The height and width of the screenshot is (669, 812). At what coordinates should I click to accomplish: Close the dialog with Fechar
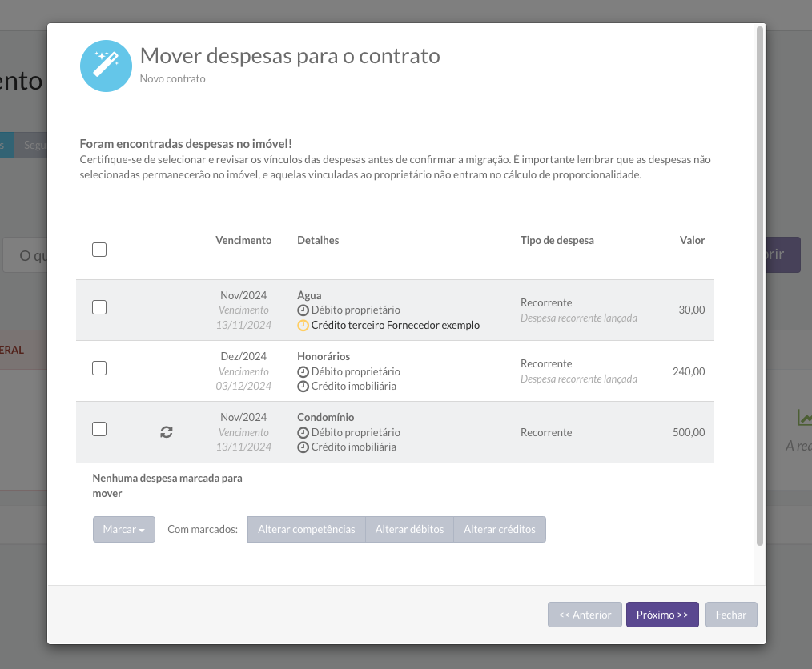[731, 615]
